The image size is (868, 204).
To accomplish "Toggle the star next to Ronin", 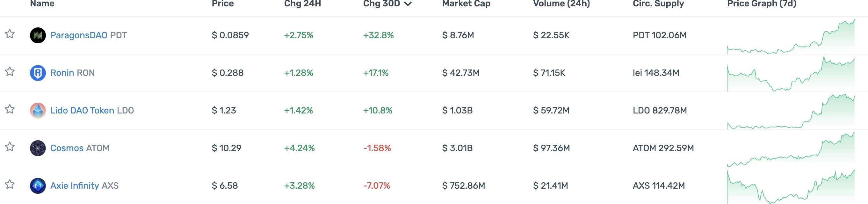I will coord(10,72).
